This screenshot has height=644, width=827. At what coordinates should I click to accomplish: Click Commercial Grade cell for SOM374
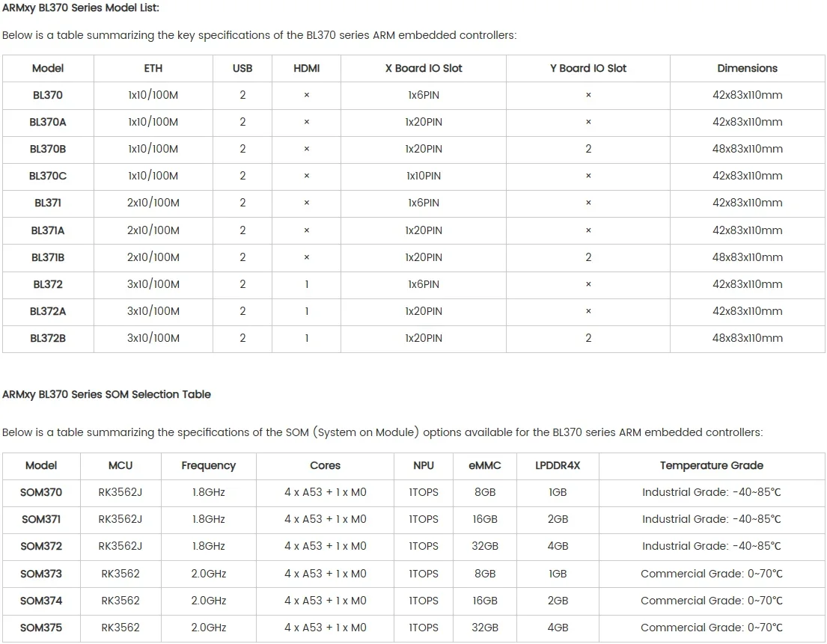[x=712, y=601]
